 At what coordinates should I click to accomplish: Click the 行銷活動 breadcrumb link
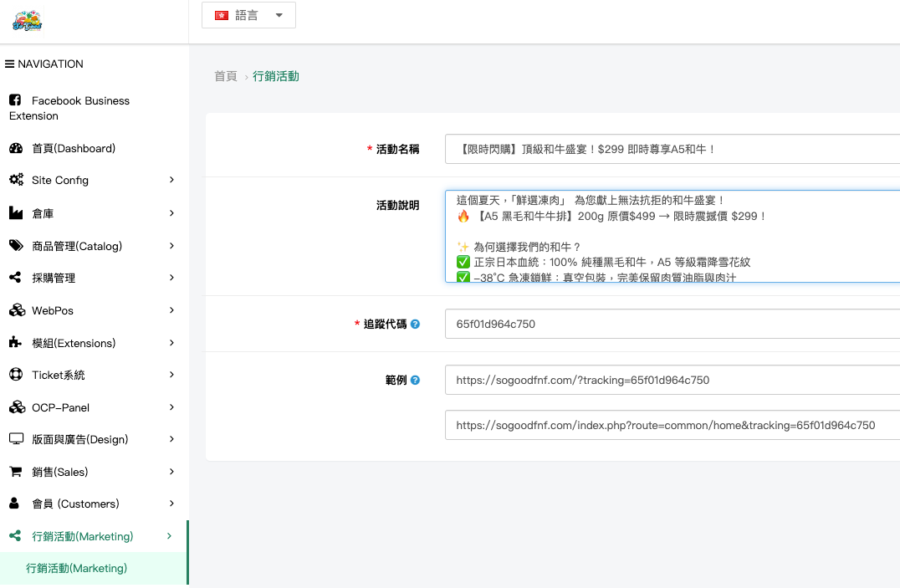[276, 74]
